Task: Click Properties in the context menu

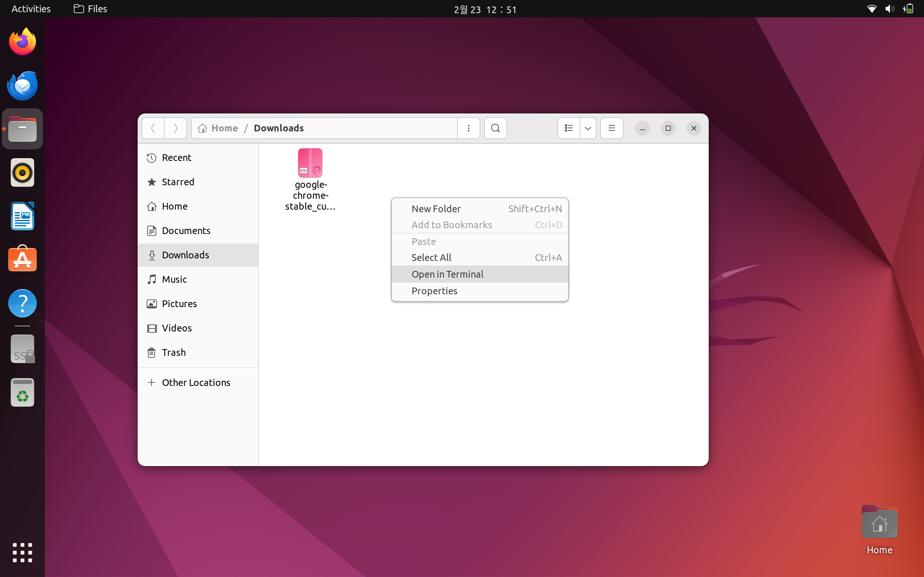Action: point(434,291)
